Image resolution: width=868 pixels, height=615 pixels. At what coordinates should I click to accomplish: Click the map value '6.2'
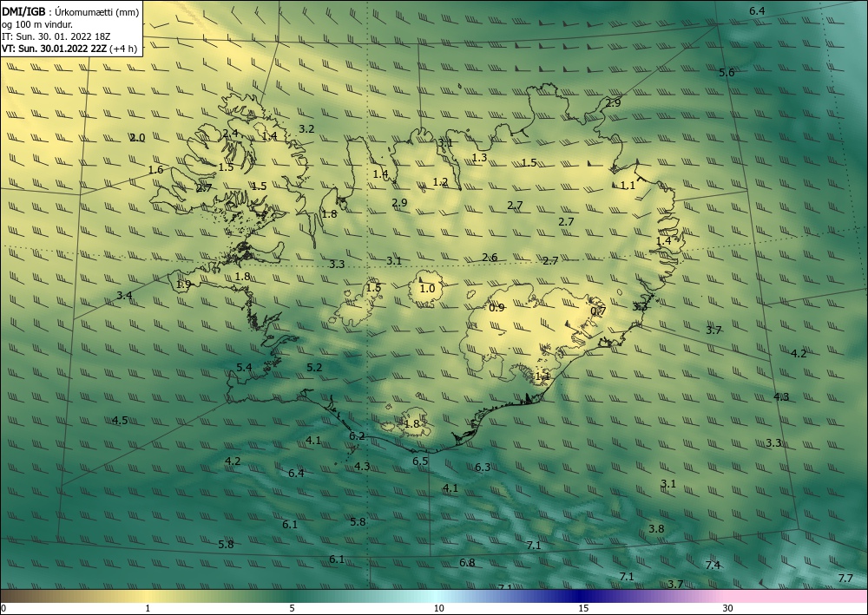357,435
